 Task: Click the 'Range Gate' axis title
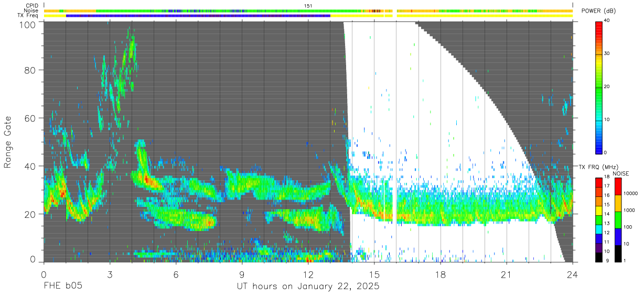pos(8,142)
